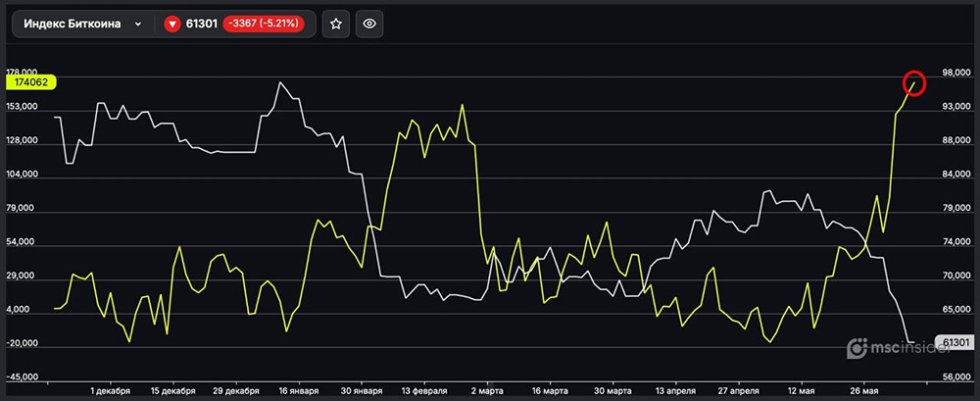Viewport: 980px width, 401px height.
Task: Click the 74,000 right axis label
Action: tap(955, 243)
